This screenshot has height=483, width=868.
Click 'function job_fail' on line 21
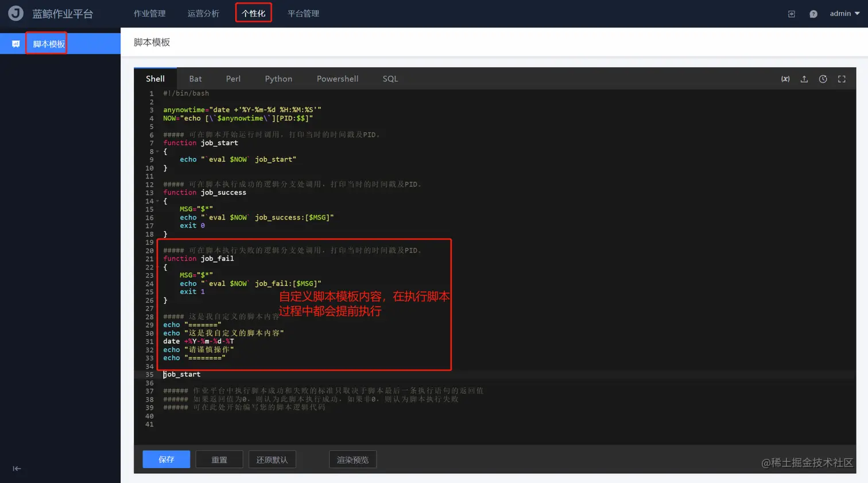[x=198, y=259]
